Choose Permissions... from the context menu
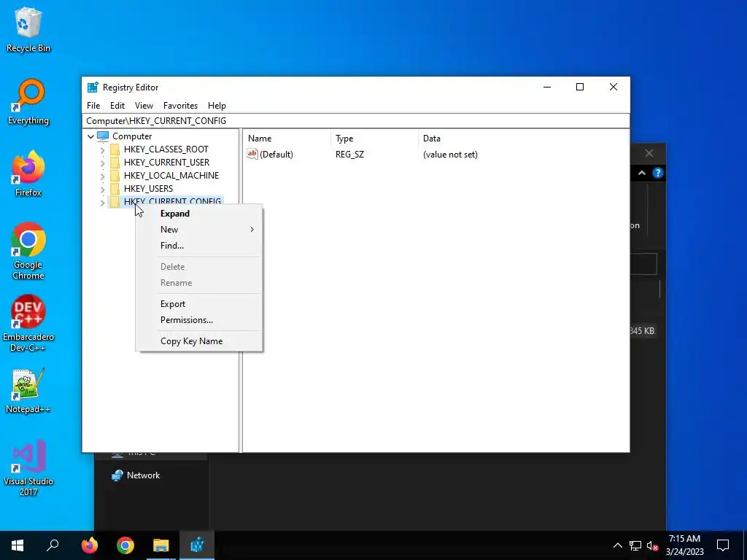The width and height of the screenshot is (747, 560). (x=199, y=320)
